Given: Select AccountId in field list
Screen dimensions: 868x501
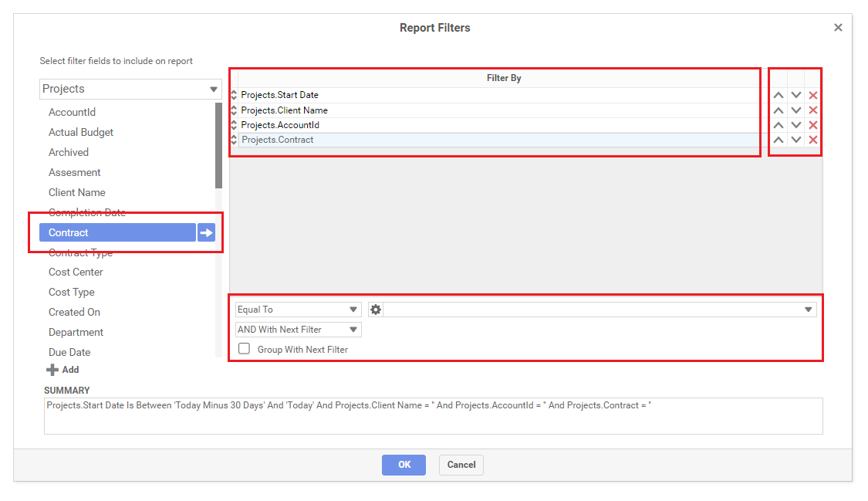Looking at the screenshot, I should click(x=72, y=113).
